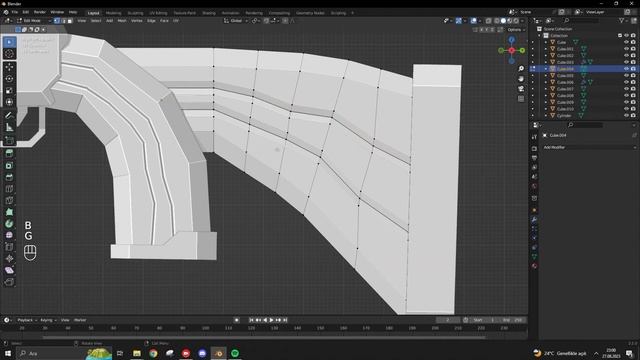The width and height of the screenshot is (640, 360).
Task: Select the Loop Cut tool
Action: [x=9, y=189]
